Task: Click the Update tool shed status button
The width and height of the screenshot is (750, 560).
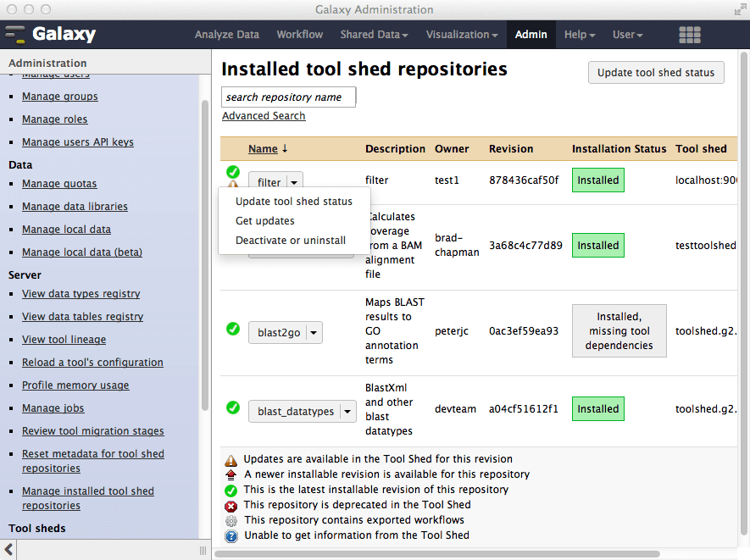Action: [x=656, y=73]
